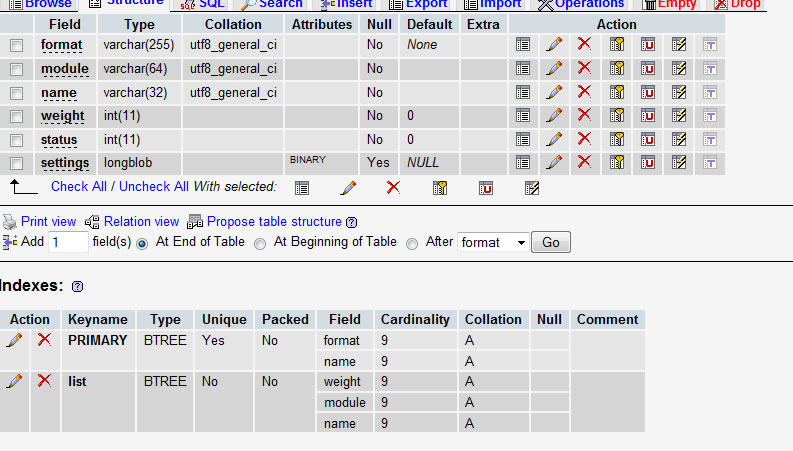
Task: Click the Check All link
Action: (x=78, y=187)
